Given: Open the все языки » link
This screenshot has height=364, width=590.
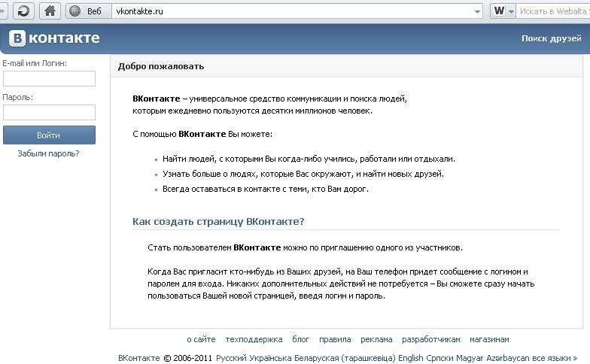Looking at the screenshot, I should (555, 358).
